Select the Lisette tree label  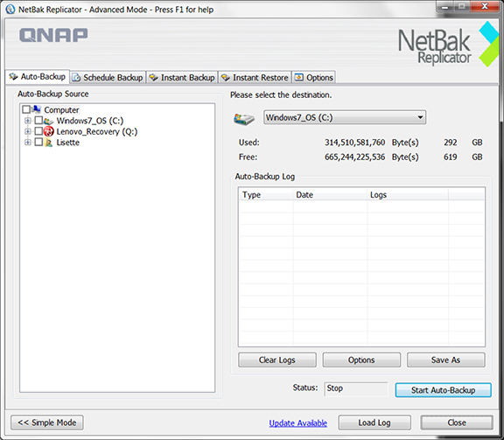click(68, 143)
